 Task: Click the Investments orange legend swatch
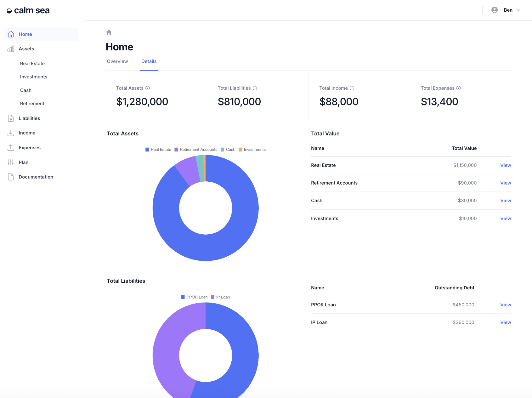coord(240,150)
